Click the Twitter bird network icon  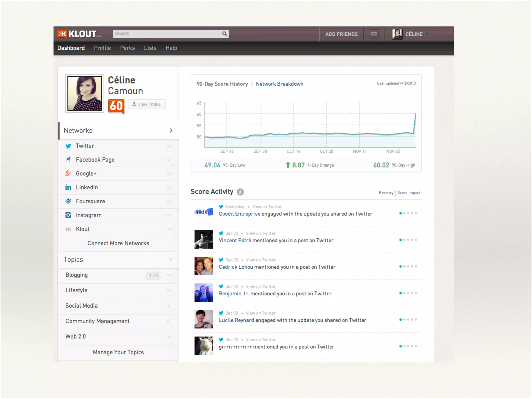coord(68,146)
